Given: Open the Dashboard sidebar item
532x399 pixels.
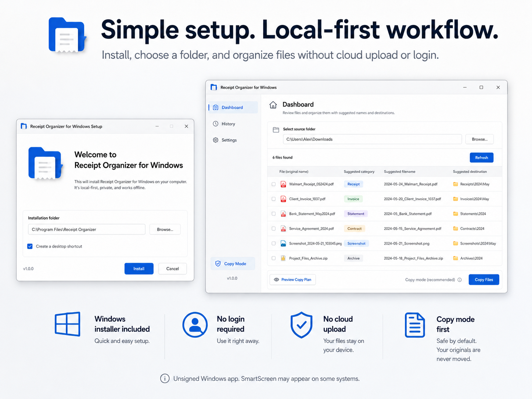Looking at the screenshot, I should click(233, 107).
